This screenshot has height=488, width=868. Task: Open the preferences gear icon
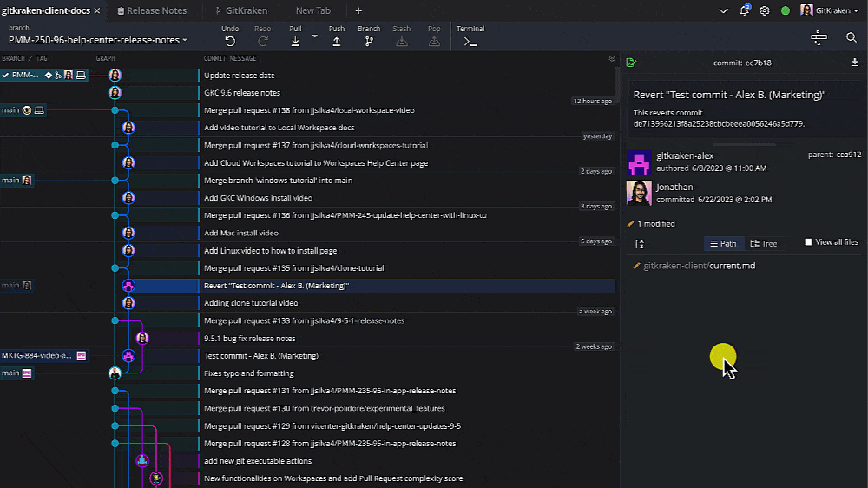pyautogui.click(x=765, y=10)
